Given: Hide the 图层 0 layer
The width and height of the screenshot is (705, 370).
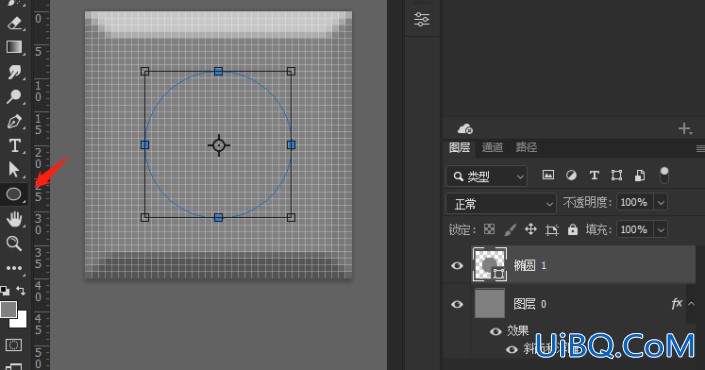Looking at the screenshot, I should point(457,304).
